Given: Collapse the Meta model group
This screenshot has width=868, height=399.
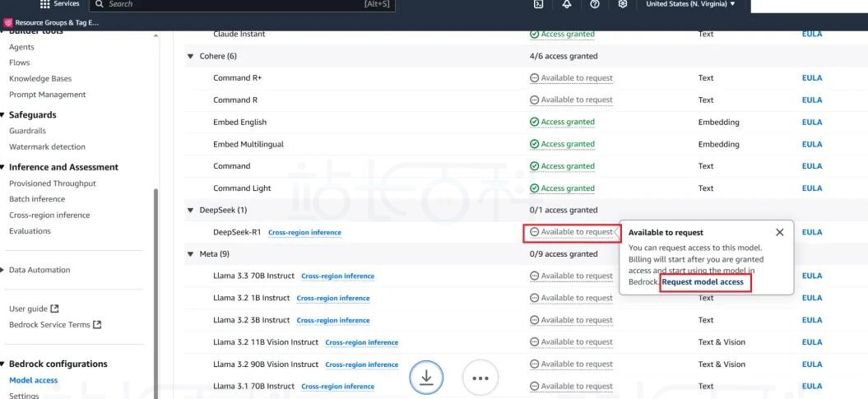Looking at the screenshot, I should pos(191,254).
